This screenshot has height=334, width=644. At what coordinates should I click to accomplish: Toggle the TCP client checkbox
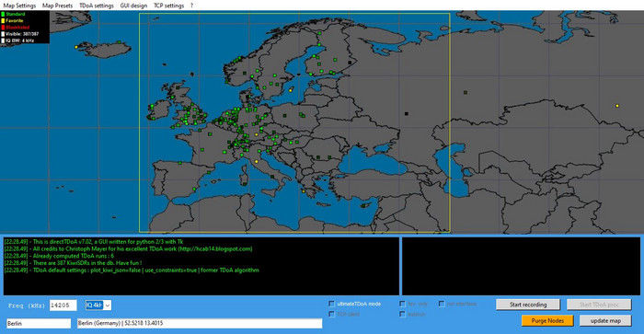point(331,314)
